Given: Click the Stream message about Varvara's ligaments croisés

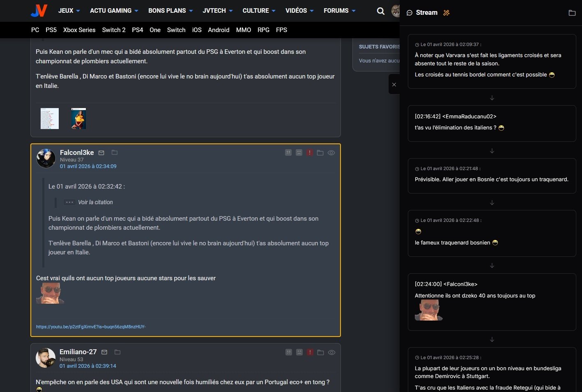Looking at the screenshot, I should click(492, 61).
